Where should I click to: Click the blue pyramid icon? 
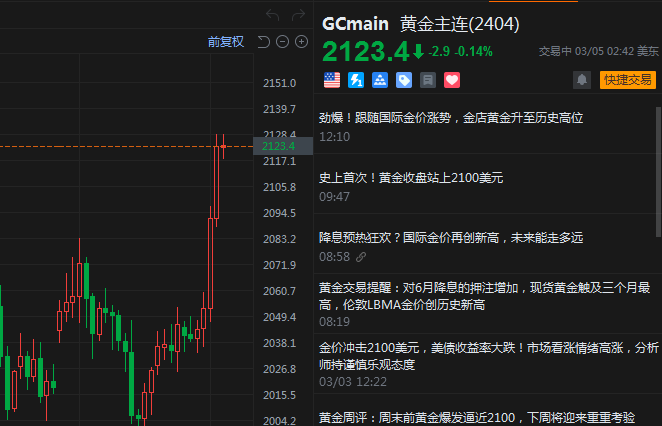[x=380, y=80]
